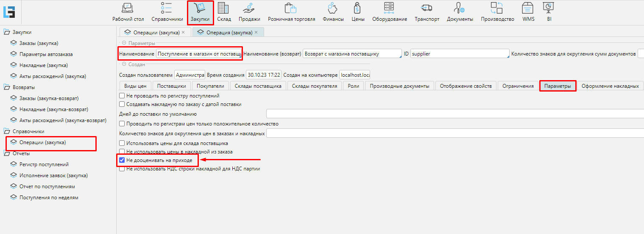This screenshot has width=644, height=234.
Task: Switch to the Ограничения tab
Action: 518,86
